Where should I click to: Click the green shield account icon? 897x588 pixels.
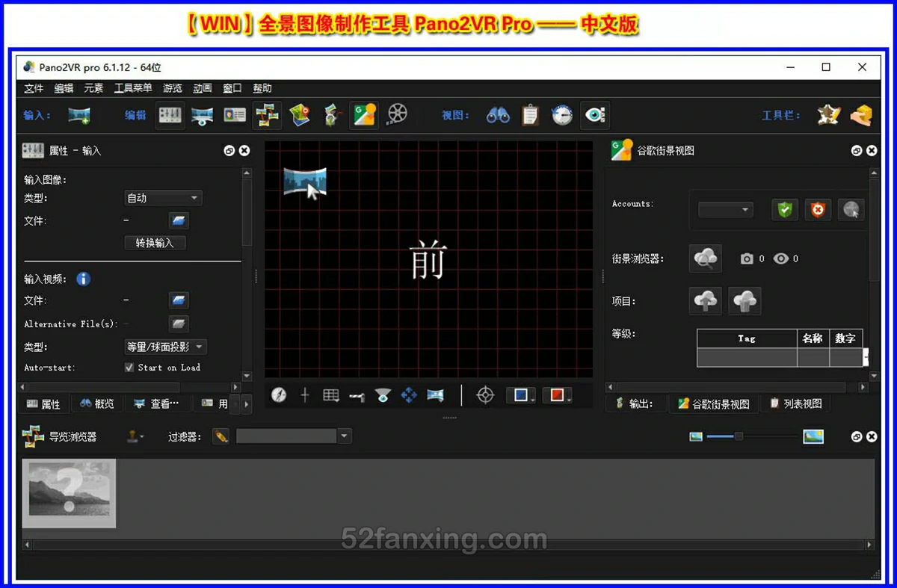[785, 209]
